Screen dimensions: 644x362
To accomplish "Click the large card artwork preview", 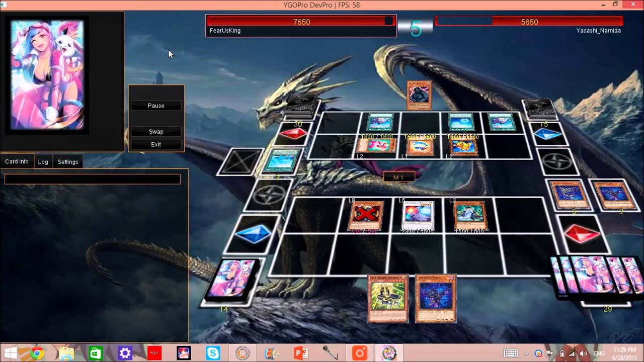I will (x=47, y=75).
